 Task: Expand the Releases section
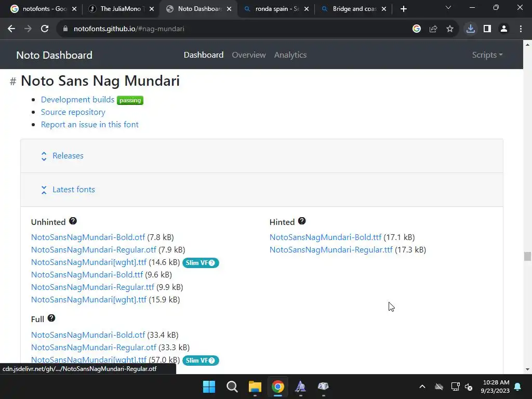point(68,156)
